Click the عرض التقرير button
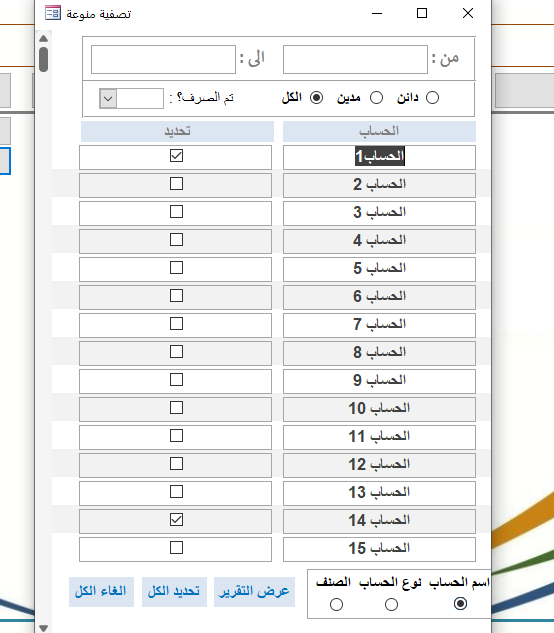Image resolution: width=554 pixels, height=633 pixels. pos(254,591)
